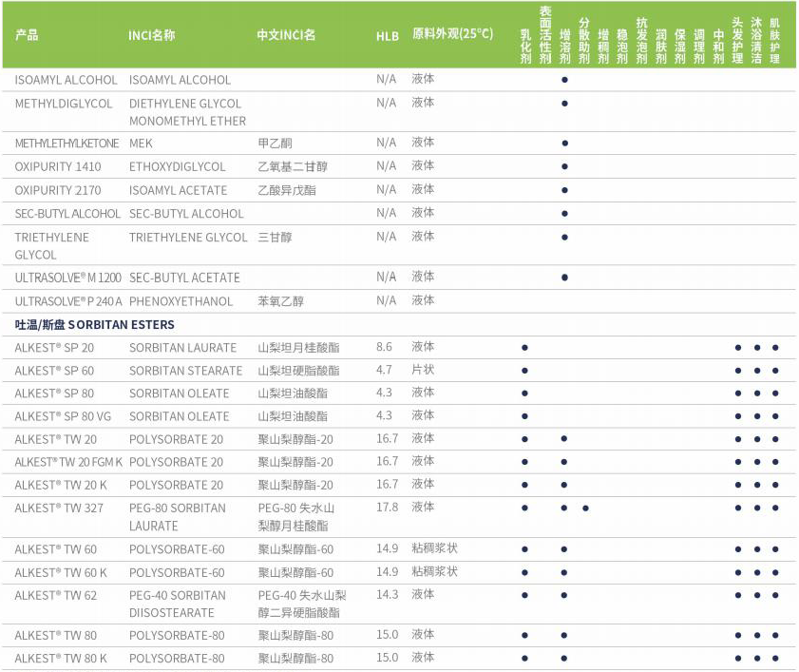Click DIETHYLENE GLYCOL MONOMETHYL ETHER INCI name
Screen dimensions: 799x672
tap(187, 112)
